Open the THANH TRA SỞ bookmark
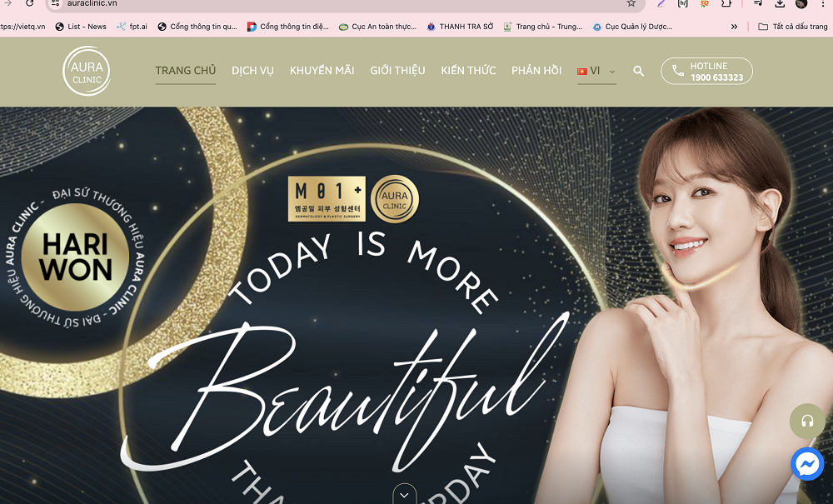 [460, 27]
